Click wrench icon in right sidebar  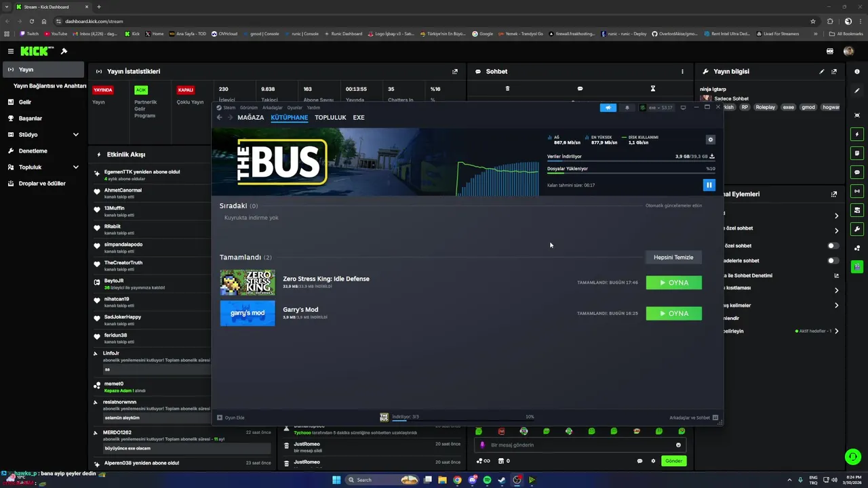click(858, 229)
